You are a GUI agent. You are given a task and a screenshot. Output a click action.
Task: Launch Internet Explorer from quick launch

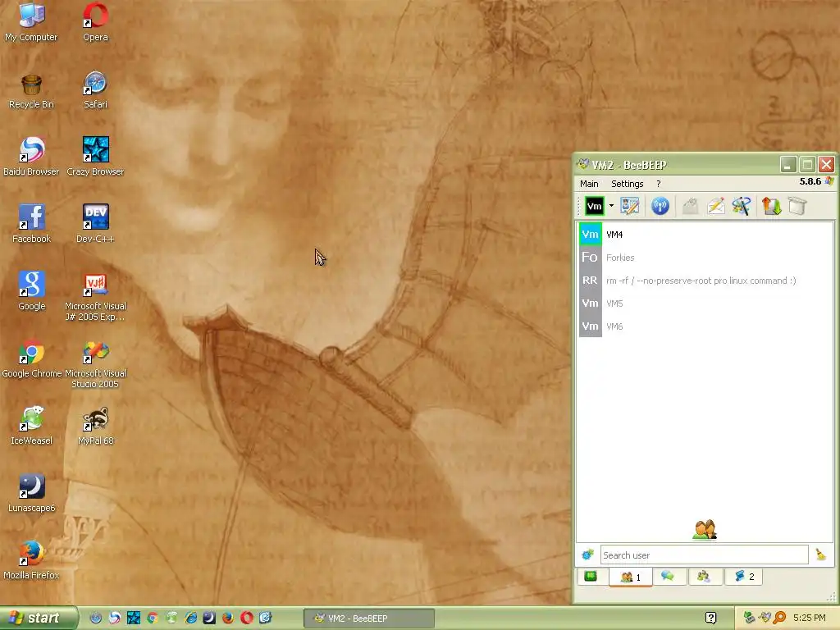190,618
